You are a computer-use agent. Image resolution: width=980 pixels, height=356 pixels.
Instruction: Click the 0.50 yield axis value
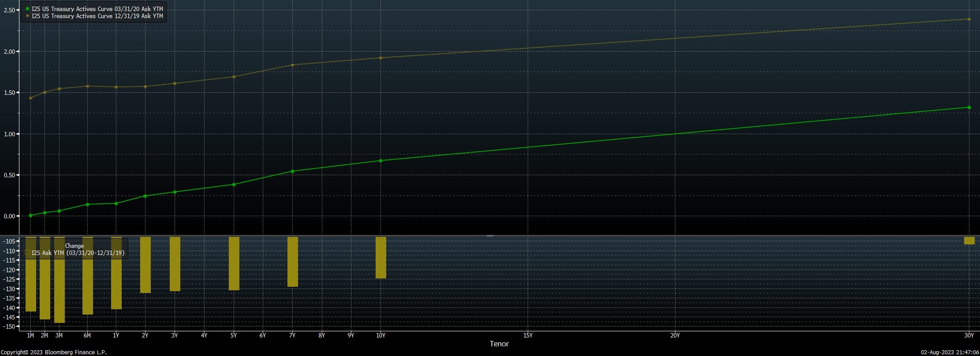click(9, 175)
